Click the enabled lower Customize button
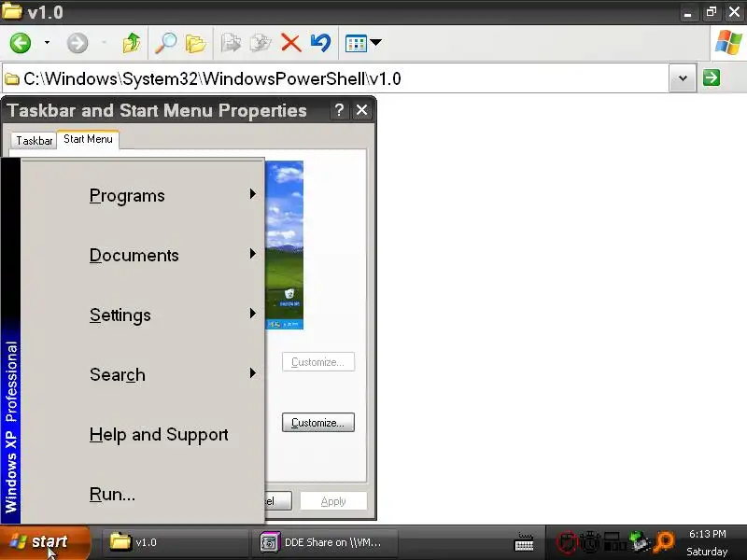The width and height of the screenshot is (747, 560). (318, 423)
